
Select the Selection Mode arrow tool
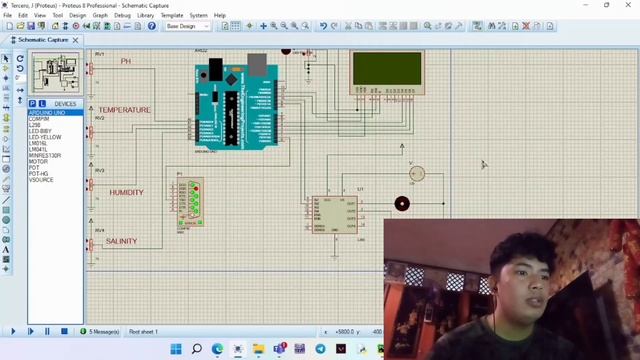click(x=6, y=59)
